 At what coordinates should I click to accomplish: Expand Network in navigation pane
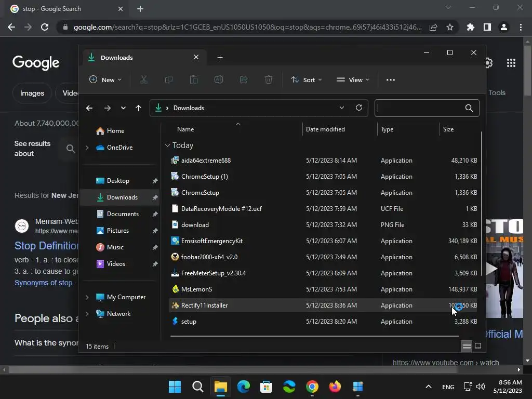87,314
